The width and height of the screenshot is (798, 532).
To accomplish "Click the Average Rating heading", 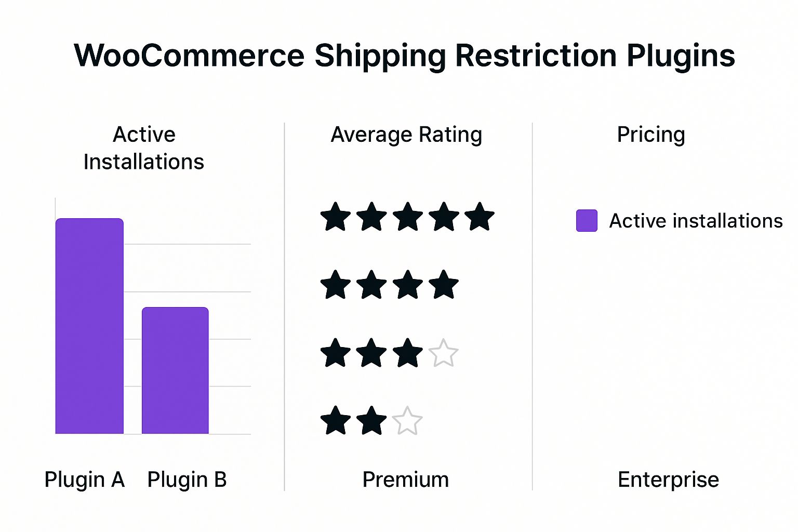I will (407, 135).
